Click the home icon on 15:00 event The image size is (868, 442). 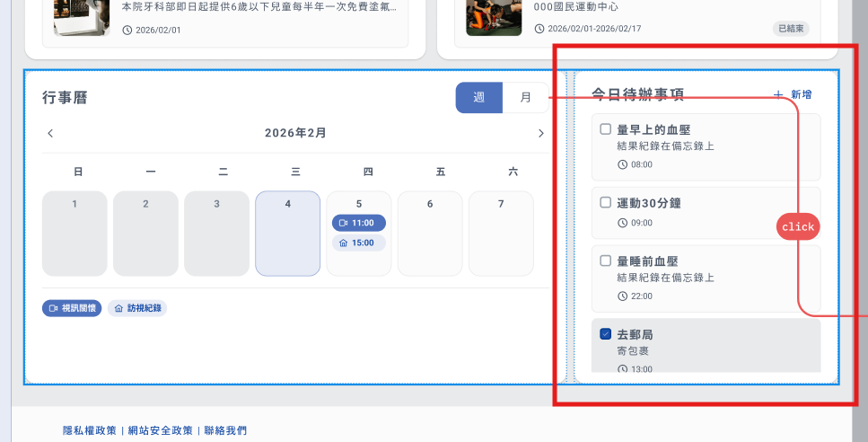(x=343, y=243)
